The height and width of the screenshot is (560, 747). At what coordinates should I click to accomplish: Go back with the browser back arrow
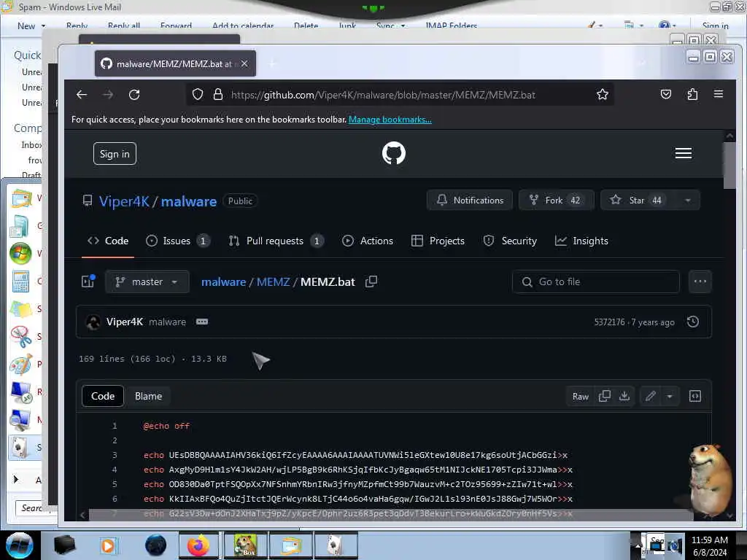[x=82, y=94]
